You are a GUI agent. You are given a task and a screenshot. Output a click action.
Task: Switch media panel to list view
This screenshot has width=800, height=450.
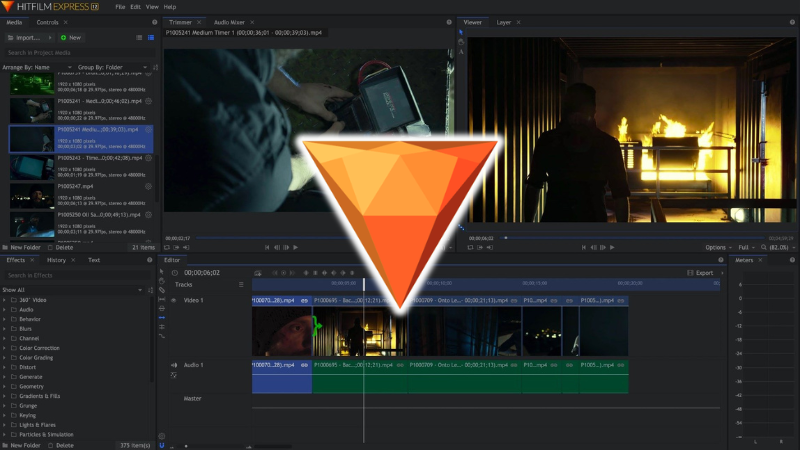(139, 38)
